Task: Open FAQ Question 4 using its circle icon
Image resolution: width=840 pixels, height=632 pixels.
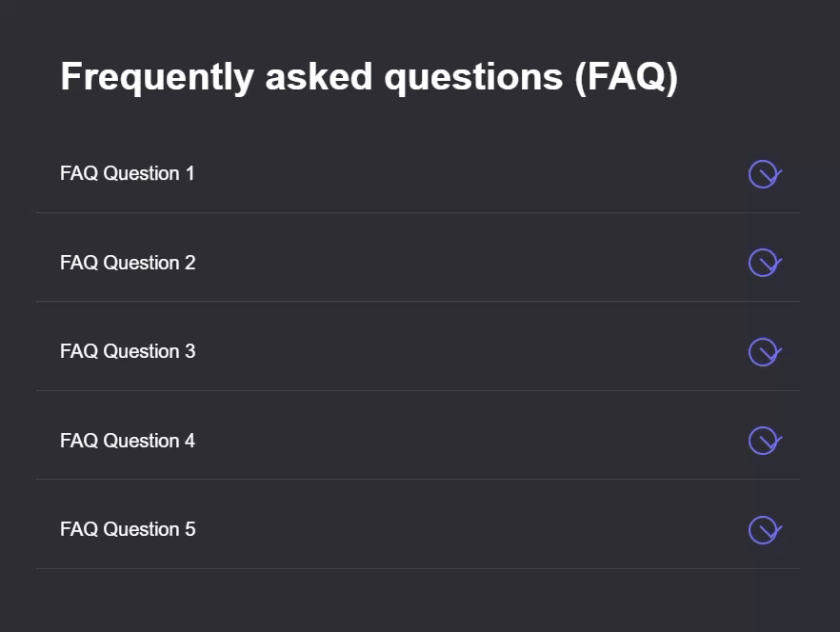Action: (765, 441)
